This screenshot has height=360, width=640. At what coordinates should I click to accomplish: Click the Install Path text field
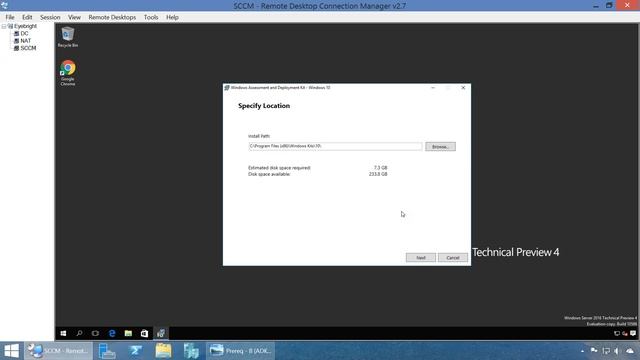point(335,146)
